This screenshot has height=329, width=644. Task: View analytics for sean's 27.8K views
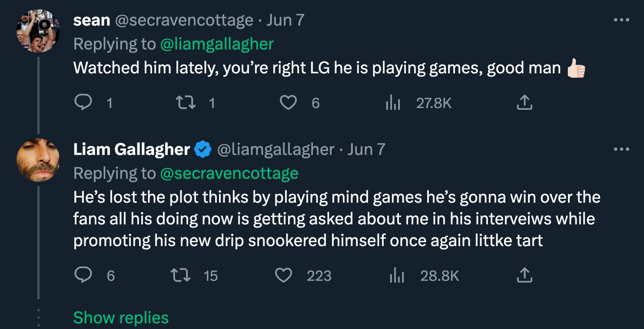click(x=393, y=103)
